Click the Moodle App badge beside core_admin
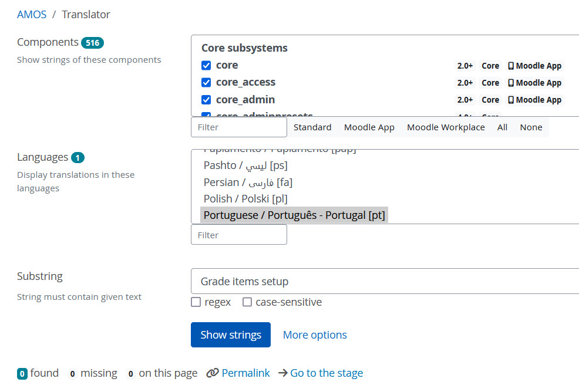Screen dimensions: 579x392 [535, 100]
